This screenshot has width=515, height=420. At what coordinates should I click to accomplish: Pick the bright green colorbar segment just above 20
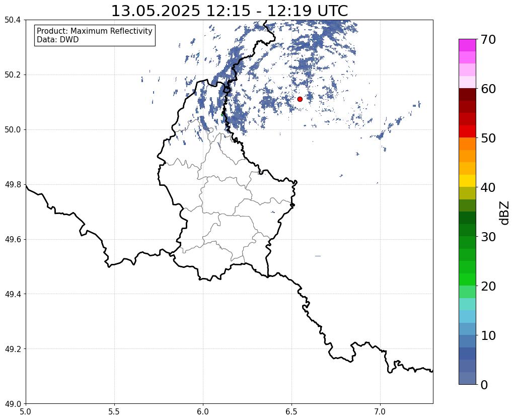click(x=467, y=279)
